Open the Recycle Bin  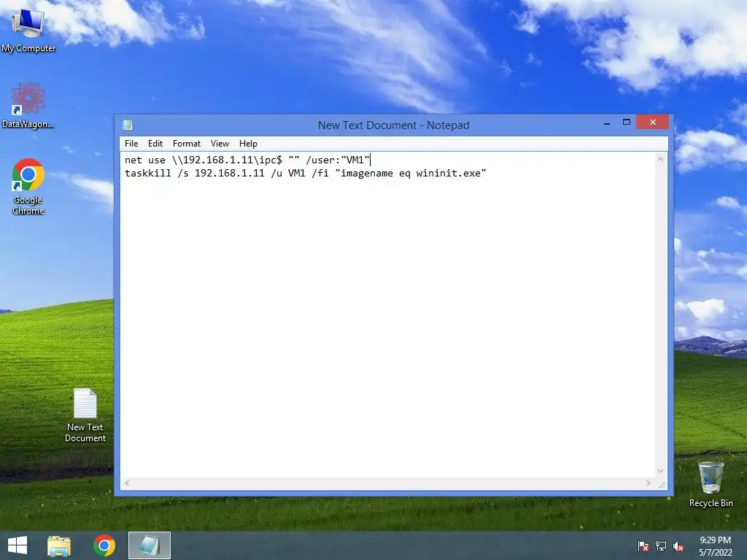click(x=711, y=484)
